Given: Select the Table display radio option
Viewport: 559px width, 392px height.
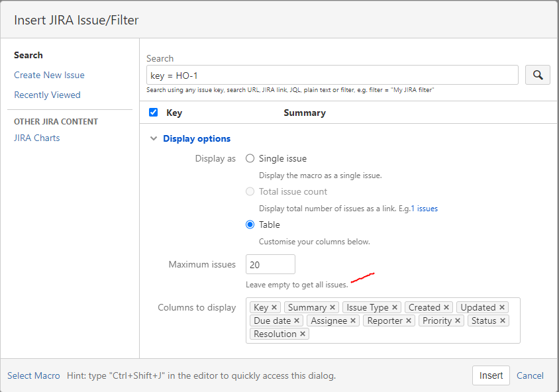Looking at the screenshot, I should point(250,224).
